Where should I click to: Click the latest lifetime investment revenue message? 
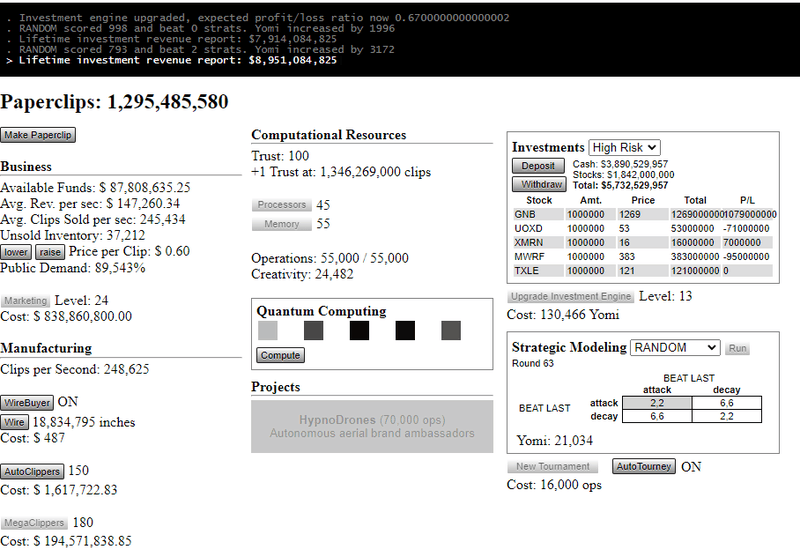(x=178, y=60)
